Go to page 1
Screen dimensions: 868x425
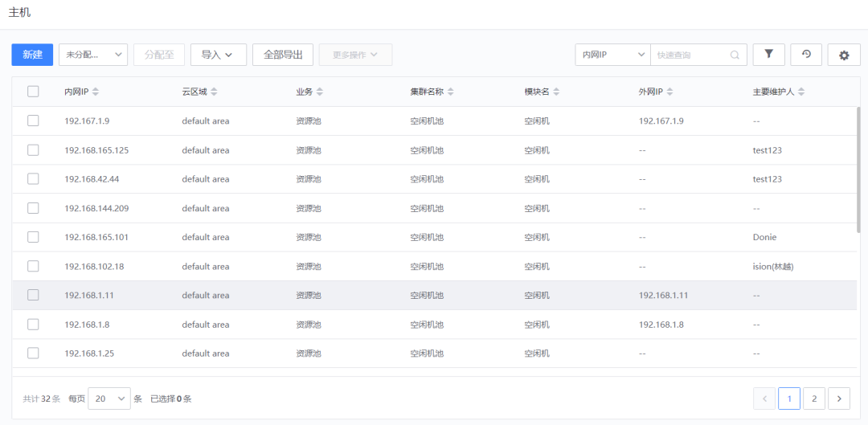(x=789, y=398)
